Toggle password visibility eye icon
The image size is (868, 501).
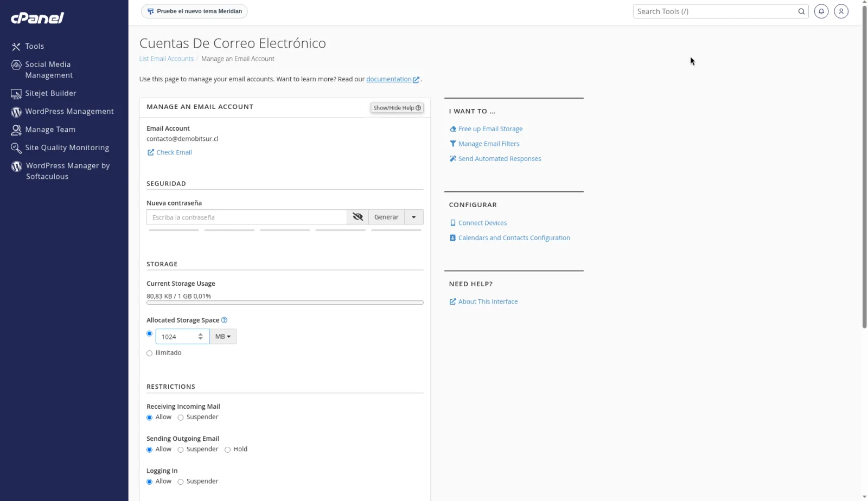pos(358,217)
